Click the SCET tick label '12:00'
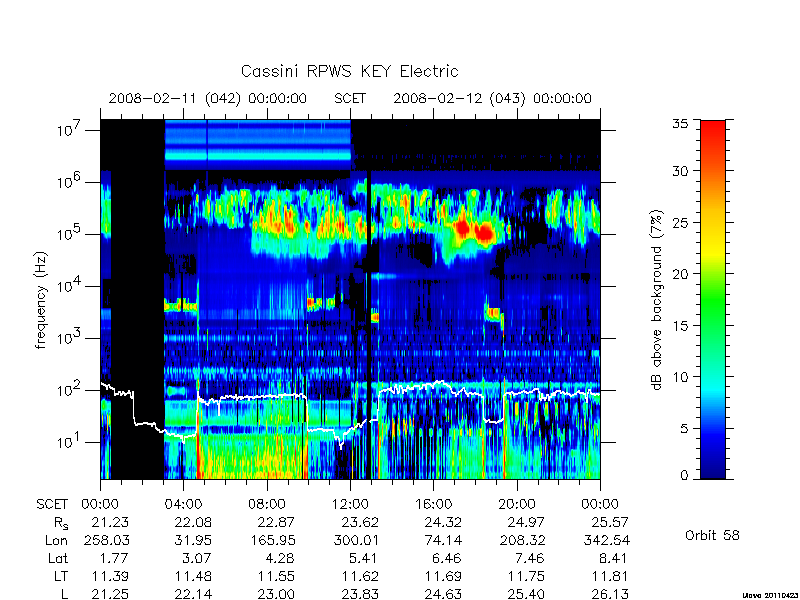The width and height of the screenshot is (800, 600). click(350, 505)
